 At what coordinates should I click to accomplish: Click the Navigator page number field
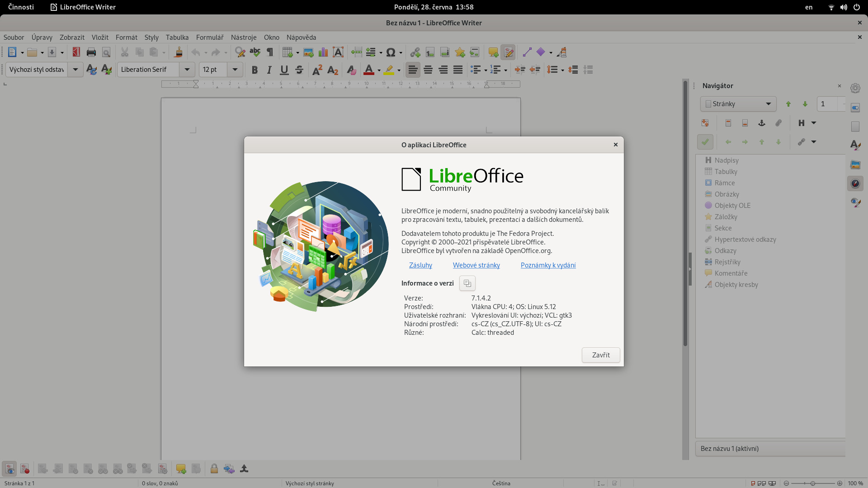tap(827, 104)
